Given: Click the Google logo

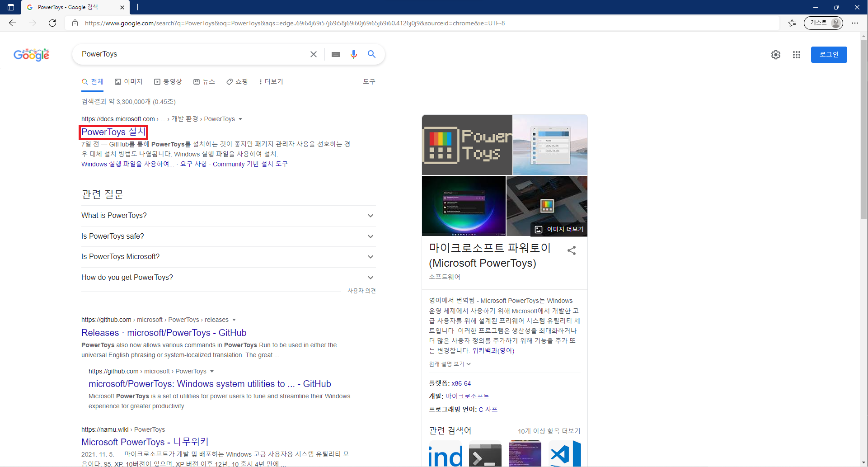Looking at the screenshot, I should (32, 55).
